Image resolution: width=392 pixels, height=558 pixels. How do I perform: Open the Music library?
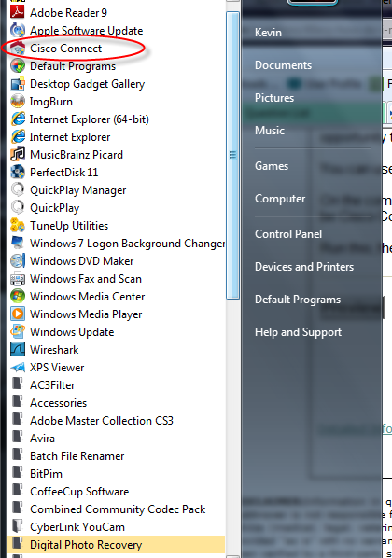click(x=270, y=131)
